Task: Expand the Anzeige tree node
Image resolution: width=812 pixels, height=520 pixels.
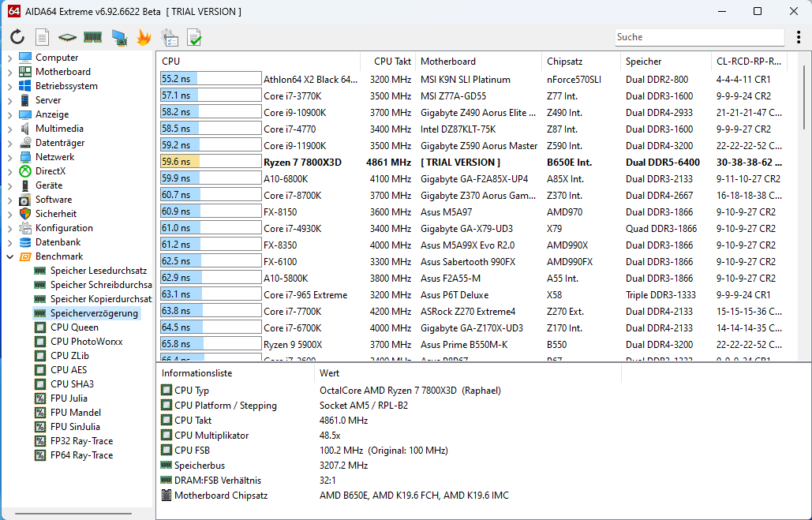Action: point(9,114)
